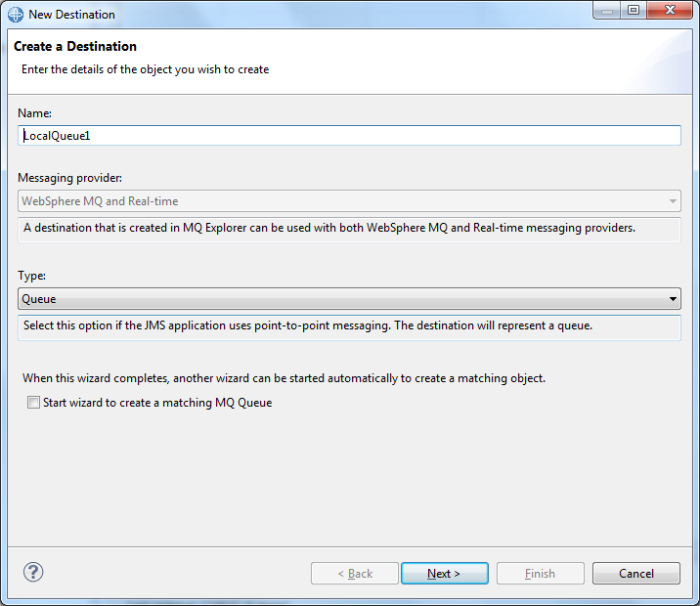
Task: Focus the Name field containing LocalQueue1
Action: pos(349,136)
